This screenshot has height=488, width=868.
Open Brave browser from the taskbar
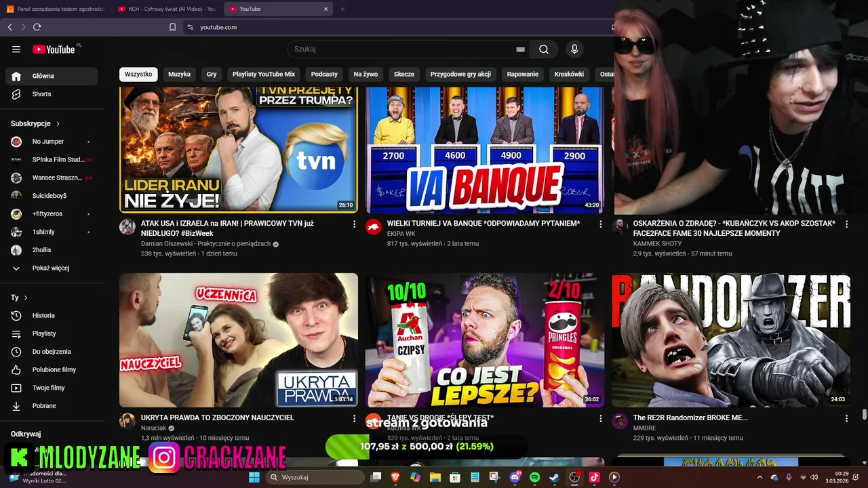click(x=395, y=477)
